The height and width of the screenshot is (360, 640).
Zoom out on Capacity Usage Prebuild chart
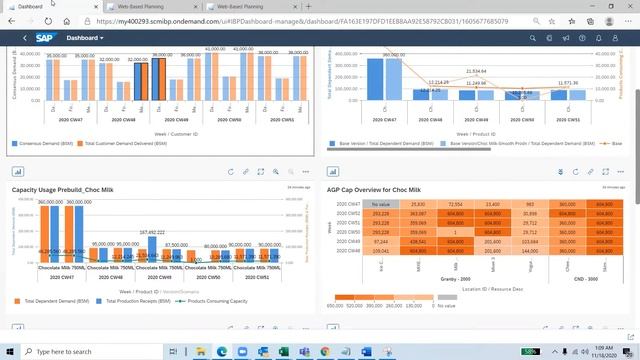(x=291, y=172)
